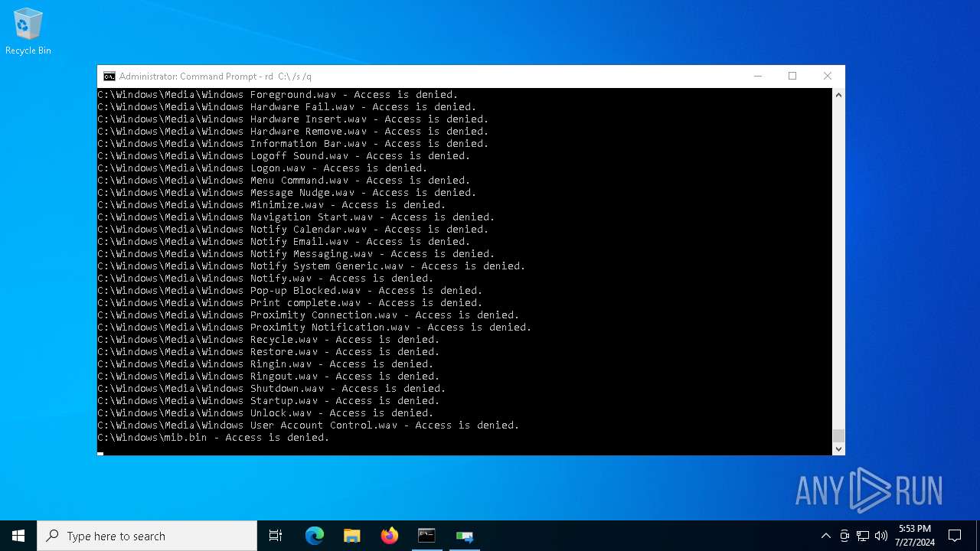The width and height of the screenshot is (980, 551).
Task: Click the line 'Windows Shutdown.wav'
Action: coord(272,389)
